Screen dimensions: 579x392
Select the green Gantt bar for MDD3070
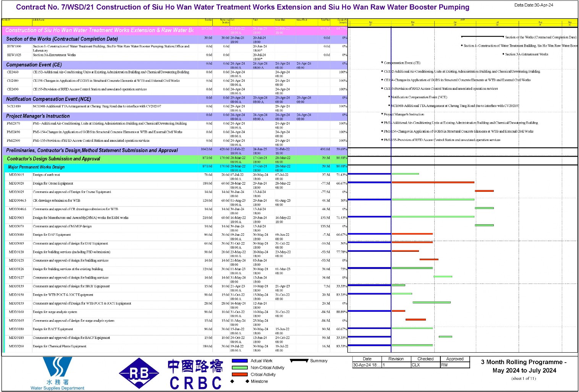(484, 225)
